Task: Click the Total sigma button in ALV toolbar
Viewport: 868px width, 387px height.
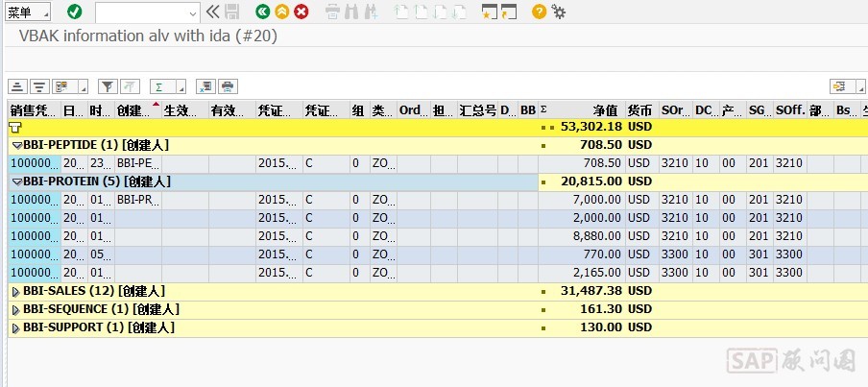Action: 158,85
